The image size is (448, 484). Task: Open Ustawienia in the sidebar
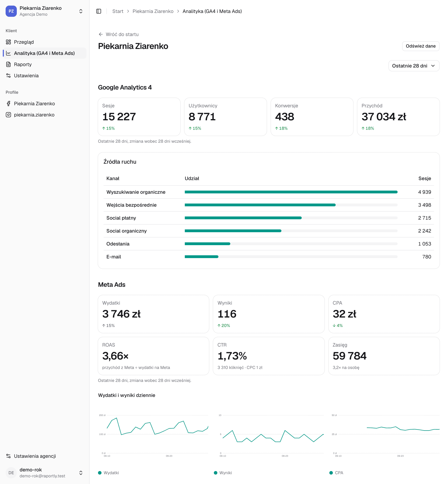(45, 76)
